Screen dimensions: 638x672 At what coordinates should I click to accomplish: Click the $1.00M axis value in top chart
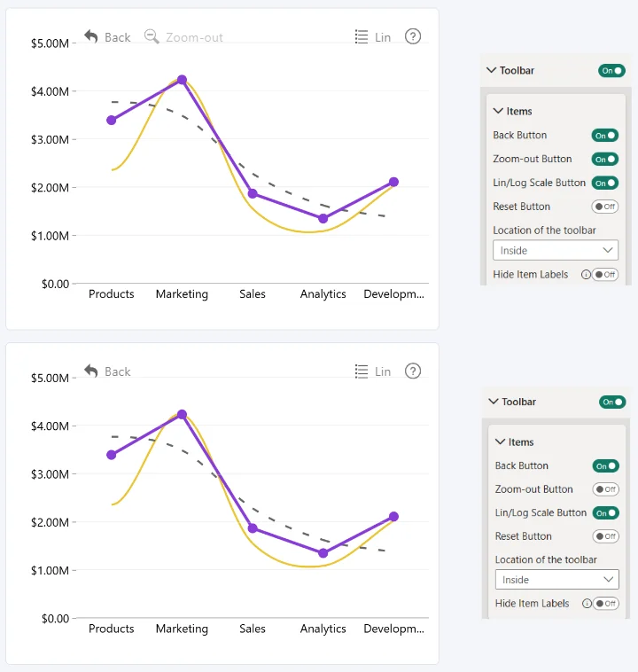[x=50, y=236]
